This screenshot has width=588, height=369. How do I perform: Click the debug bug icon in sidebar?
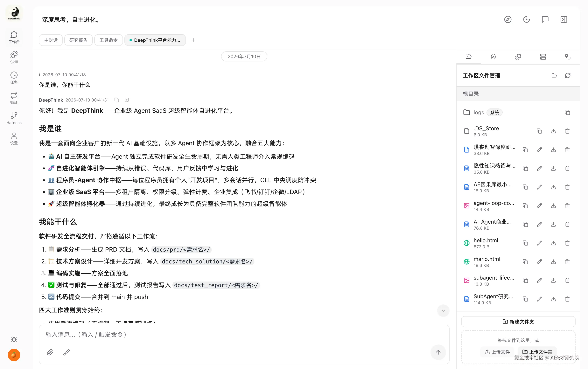[x=14, y=339]
